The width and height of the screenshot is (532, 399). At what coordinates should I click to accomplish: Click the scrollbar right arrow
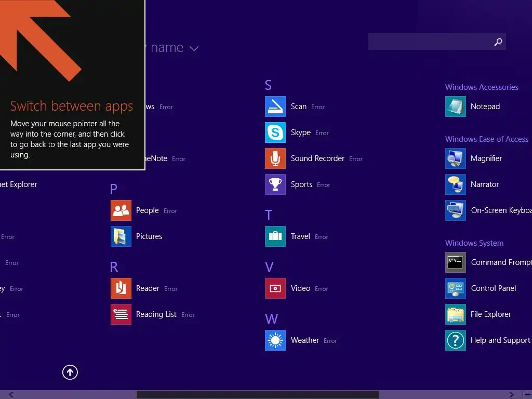[x=512, y=395]
